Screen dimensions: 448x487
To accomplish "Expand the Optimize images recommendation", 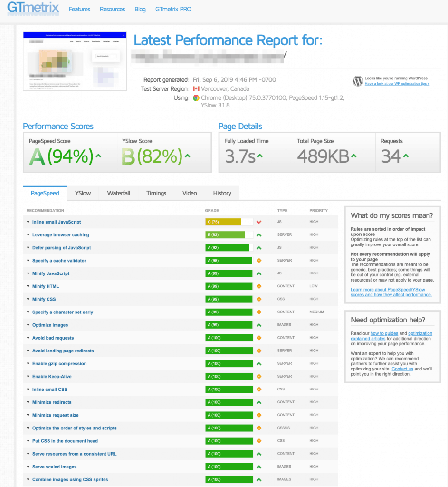I will tap(28, 325).
